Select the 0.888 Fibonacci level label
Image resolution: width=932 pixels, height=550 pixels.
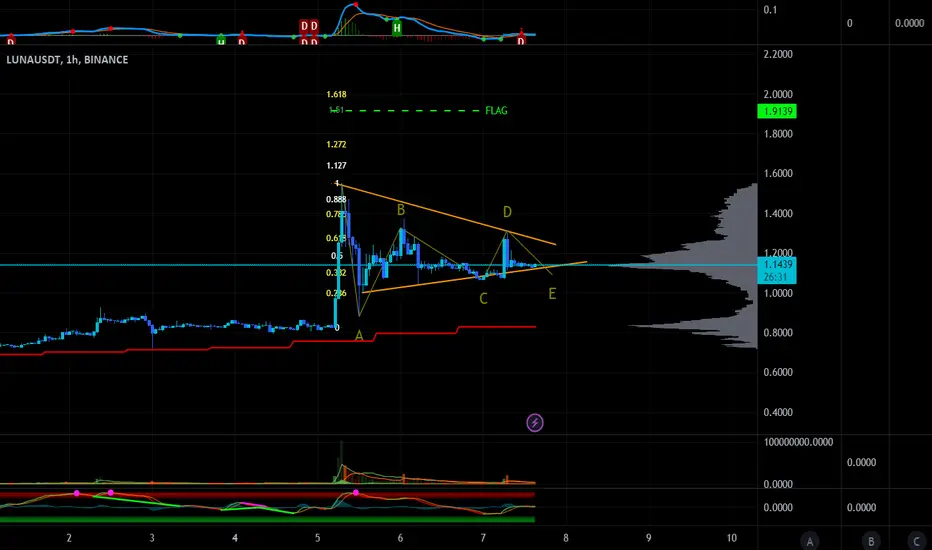(335, 199)
